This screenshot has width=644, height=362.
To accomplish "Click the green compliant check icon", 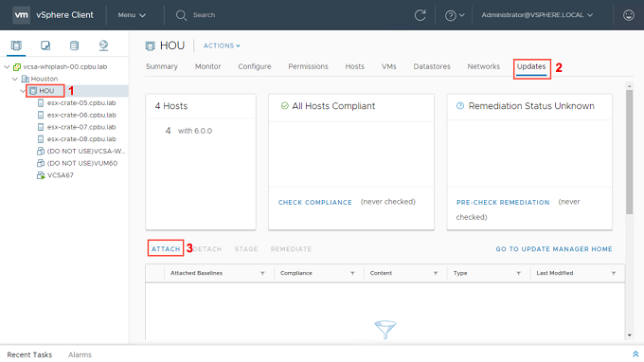I will (285, 105).
